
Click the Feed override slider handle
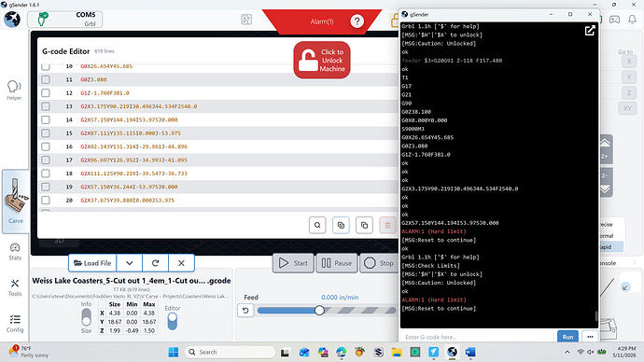tap(319, 311)
